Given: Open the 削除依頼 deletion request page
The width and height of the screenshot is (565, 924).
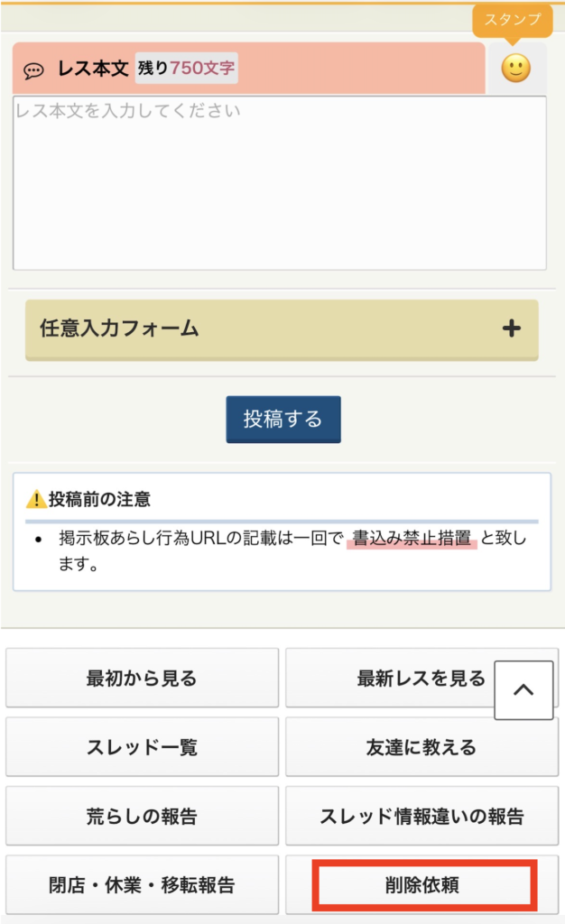Looking at the screenshot, I should (x=421, y=885).
